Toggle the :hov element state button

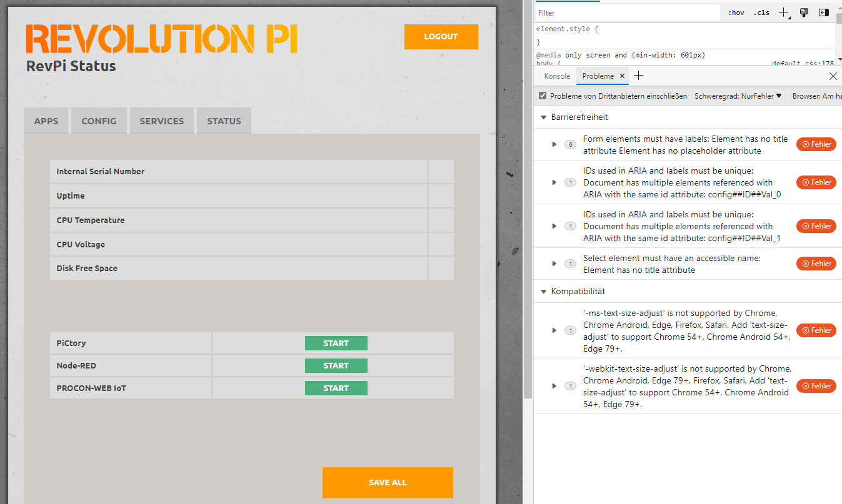(x=736, y=12)
